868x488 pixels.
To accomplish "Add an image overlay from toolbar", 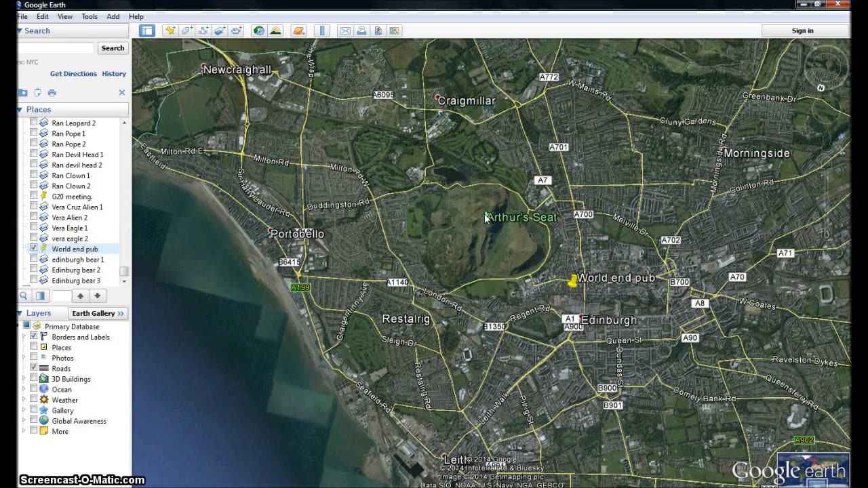I will pyautogui.click(x=220, y=30).
